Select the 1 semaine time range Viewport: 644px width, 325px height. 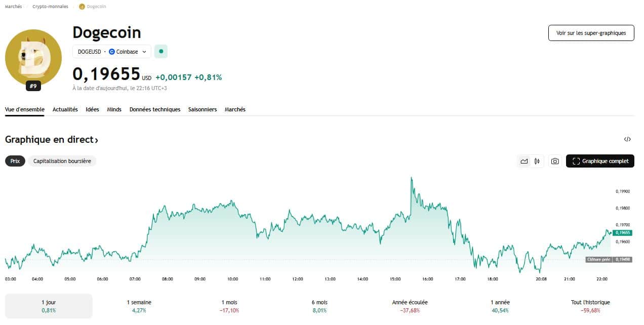(139, 306)
